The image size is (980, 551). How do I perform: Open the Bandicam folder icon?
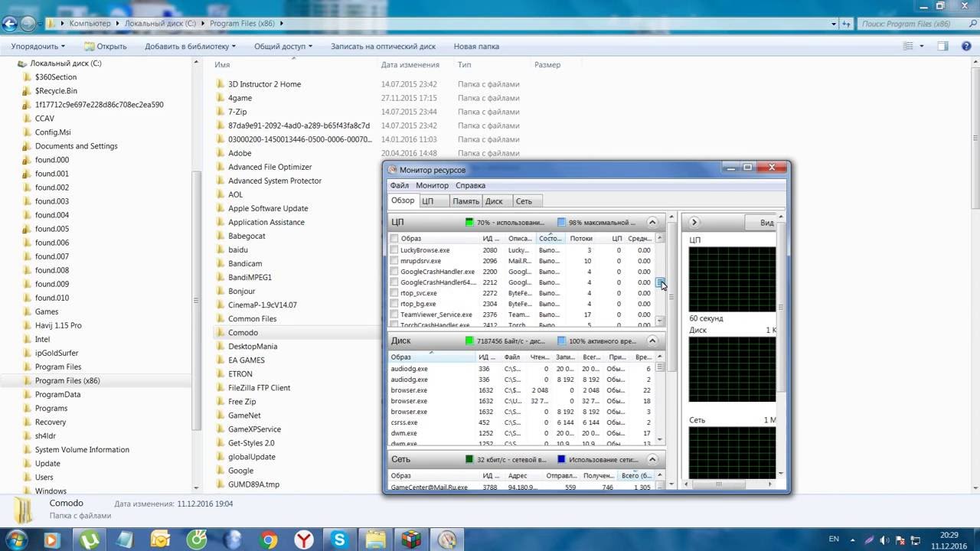pos(220,263)
